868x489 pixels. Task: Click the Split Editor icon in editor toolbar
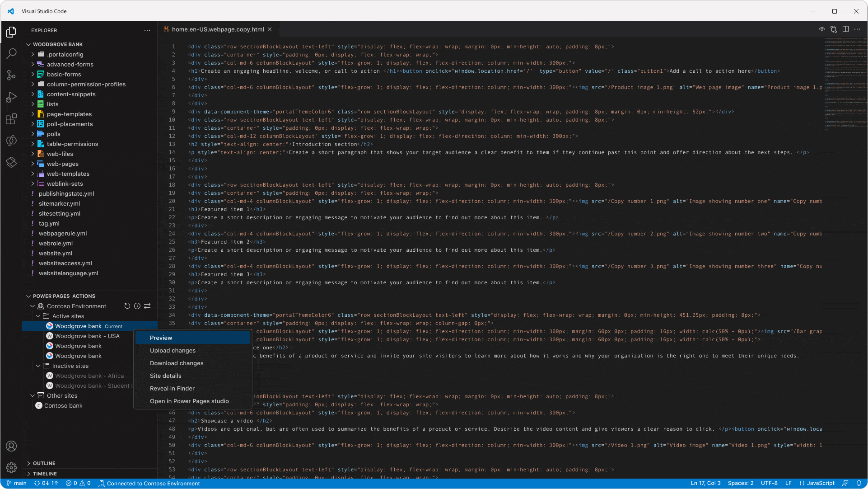click(x=845, y=29)
